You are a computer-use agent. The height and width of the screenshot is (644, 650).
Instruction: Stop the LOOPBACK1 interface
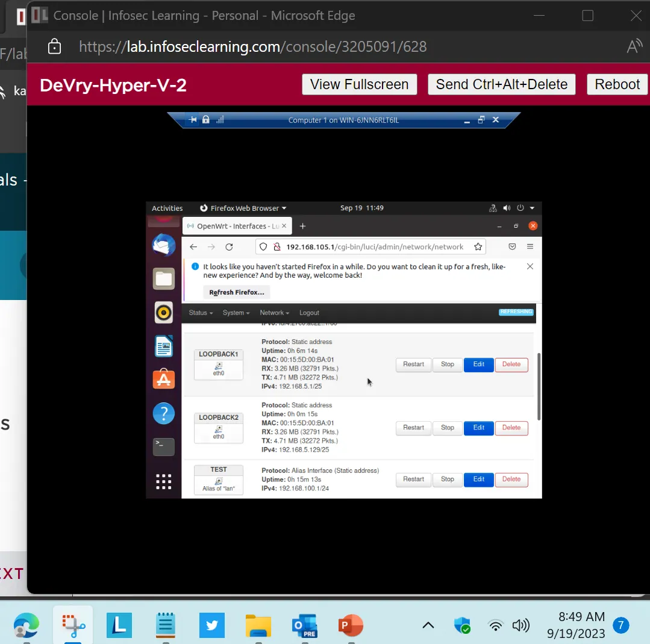(x=448, y=364)
